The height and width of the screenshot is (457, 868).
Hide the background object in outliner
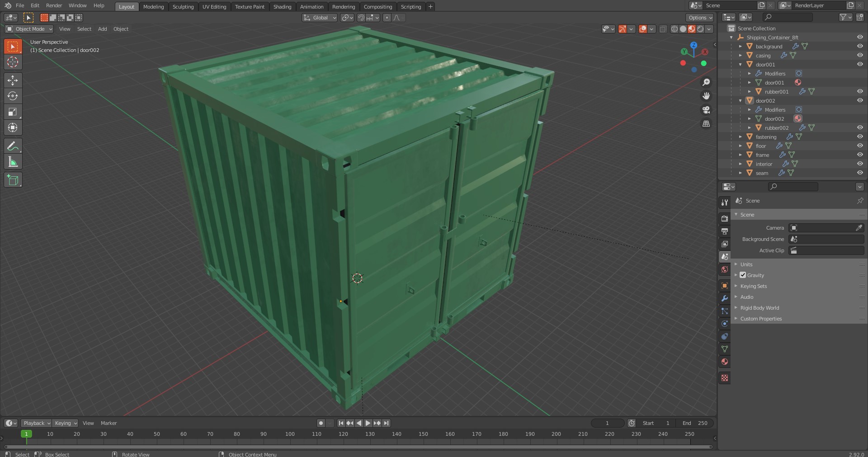pos(860,46)
